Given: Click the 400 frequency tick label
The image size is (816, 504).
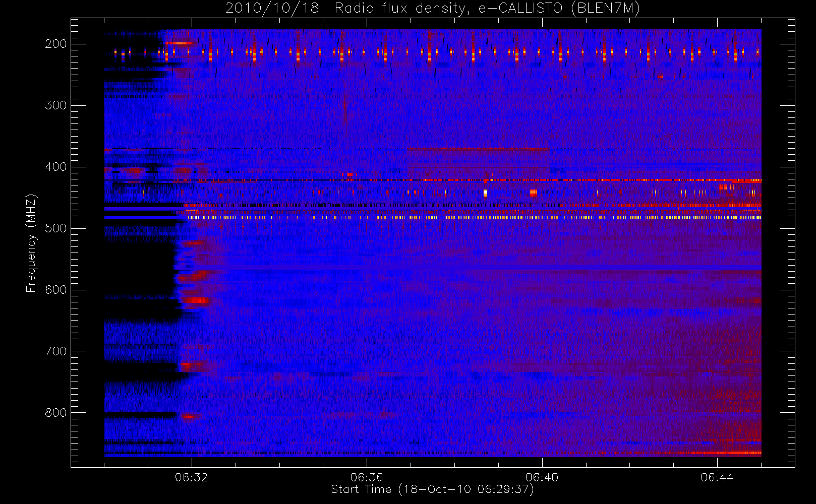Looking at the screenshot, I should pyautogui.click(x=56, y=167).
